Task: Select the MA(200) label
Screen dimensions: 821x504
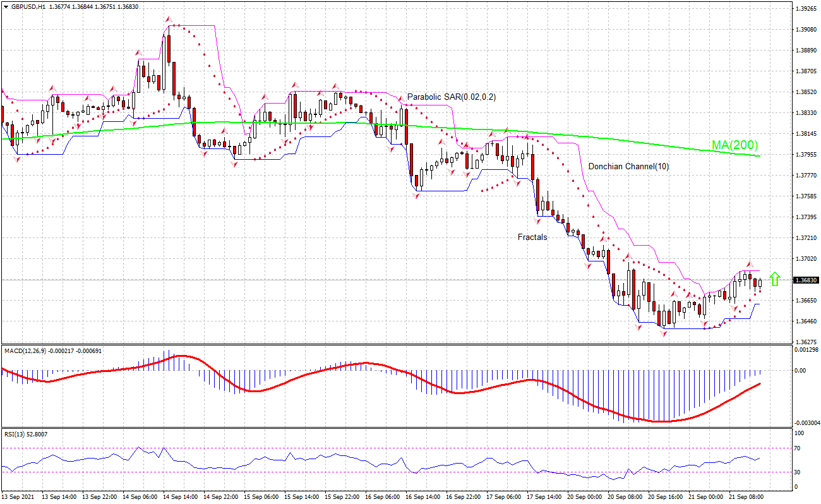Action: click(734, 145)
